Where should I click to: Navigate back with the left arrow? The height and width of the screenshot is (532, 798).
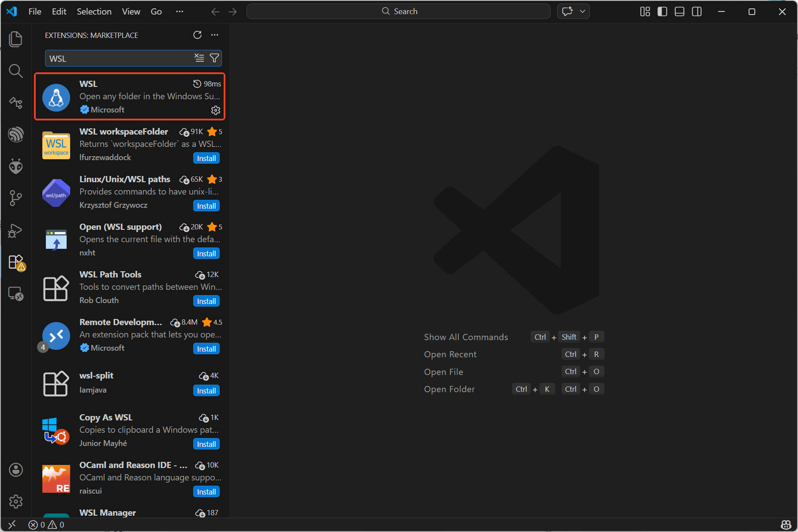tap(215, 11)
